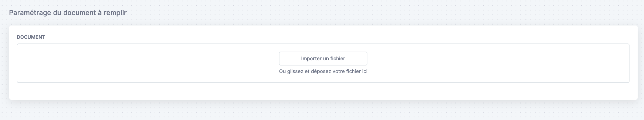Click the white card space right of DOCUMENT label

tap(336, 37)
